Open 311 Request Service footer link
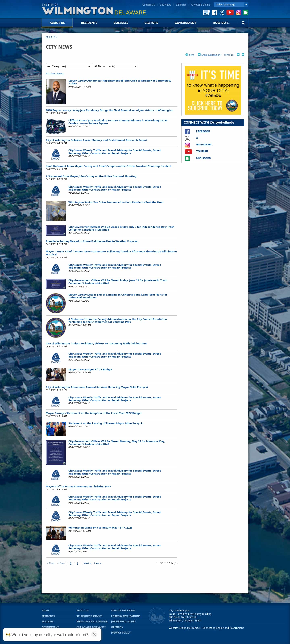This screenshot has height=644, width=290. tap(89, 616)
